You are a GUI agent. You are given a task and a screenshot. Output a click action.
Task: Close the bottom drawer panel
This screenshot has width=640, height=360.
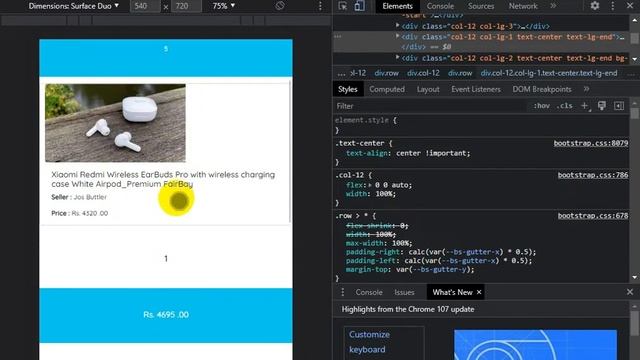point(630,292)
